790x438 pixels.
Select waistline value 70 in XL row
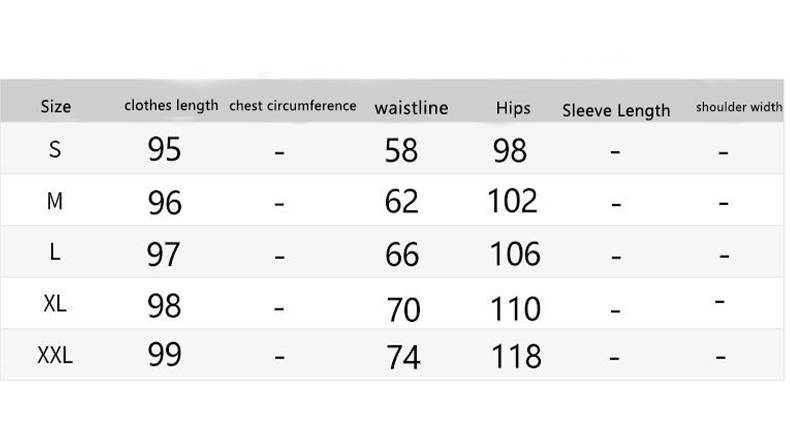tap(403, 308)
